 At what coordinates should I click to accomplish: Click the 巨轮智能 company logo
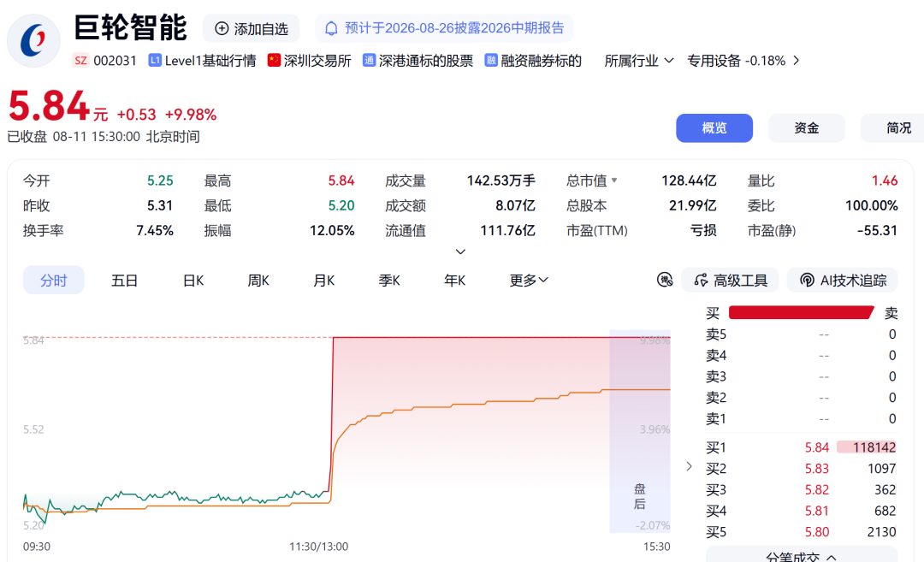pyautogui.click(x=33, y=41)
